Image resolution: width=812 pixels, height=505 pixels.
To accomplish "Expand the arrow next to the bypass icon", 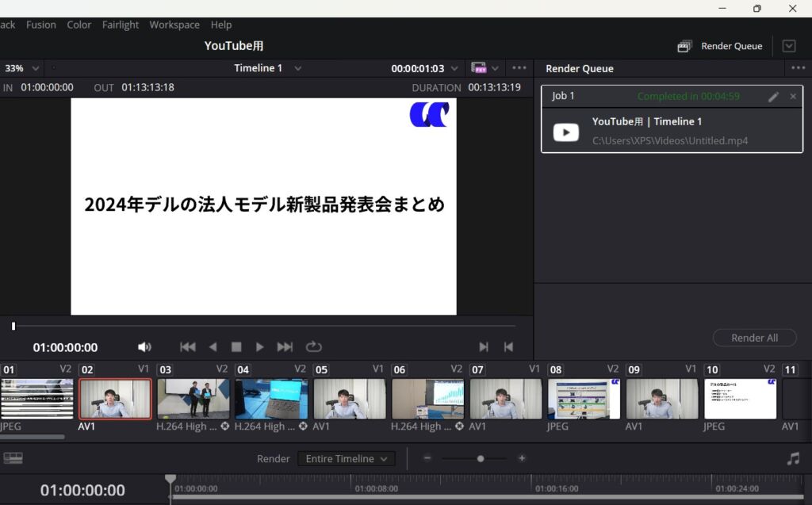I will (495, 68).
